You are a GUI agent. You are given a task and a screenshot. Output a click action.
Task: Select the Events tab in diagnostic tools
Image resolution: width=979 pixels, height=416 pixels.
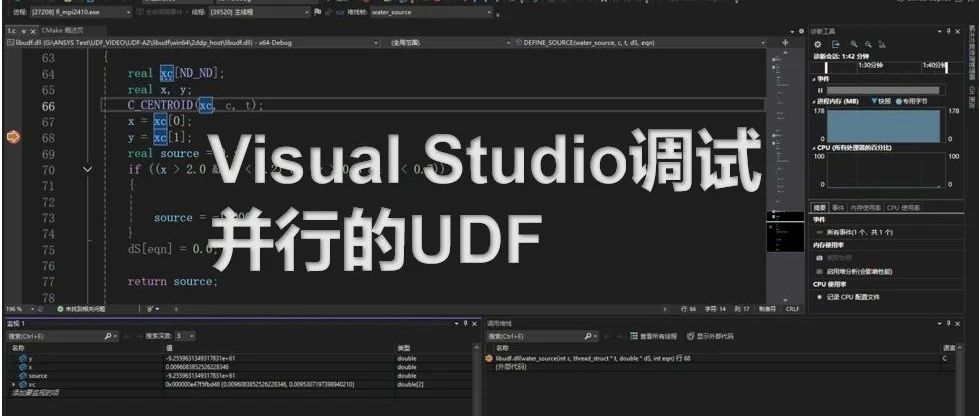pyautogui.click(x=837, y=207)
